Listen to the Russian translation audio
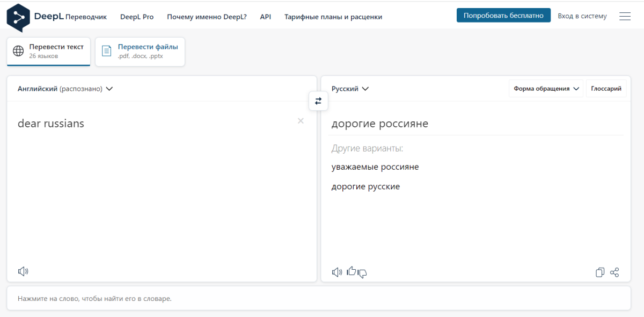Viewport: 644px width, 317px height. pos(337,272)
